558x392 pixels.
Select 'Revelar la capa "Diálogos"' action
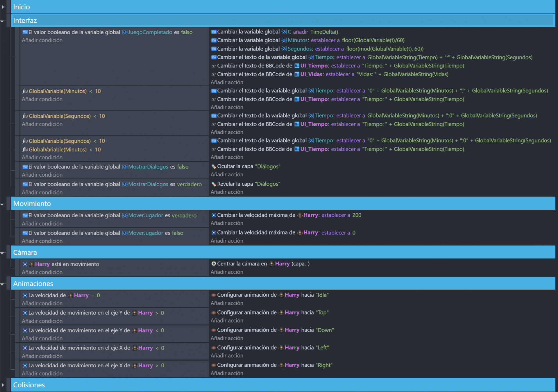pyautogui.click(x=246, y=184)
